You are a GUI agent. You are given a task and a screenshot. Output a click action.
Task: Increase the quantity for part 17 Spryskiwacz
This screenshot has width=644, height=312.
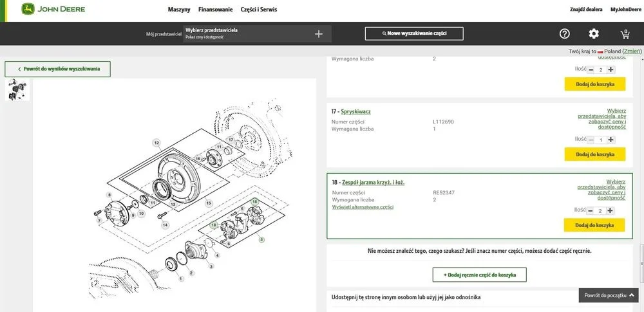611,140
